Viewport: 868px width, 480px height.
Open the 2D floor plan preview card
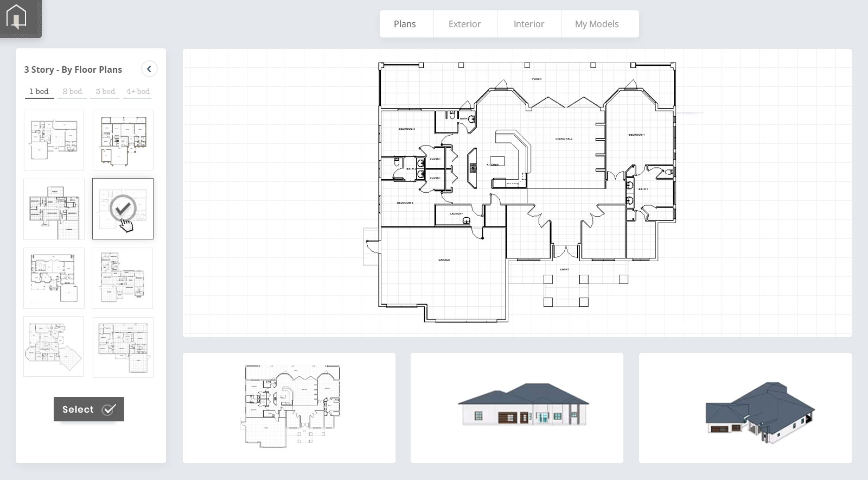coord(289,408)
